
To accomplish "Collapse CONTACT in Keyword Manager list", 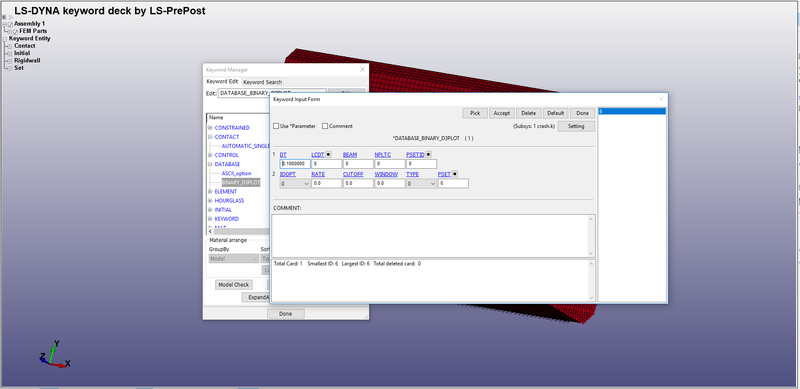I will [x=210, y=137].
